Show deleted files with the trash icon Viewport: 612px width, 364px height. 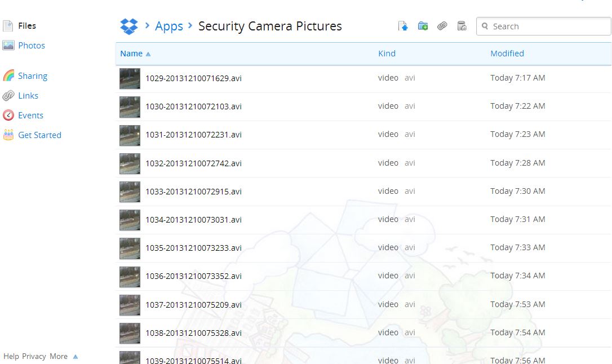click(x=462, y=26)
